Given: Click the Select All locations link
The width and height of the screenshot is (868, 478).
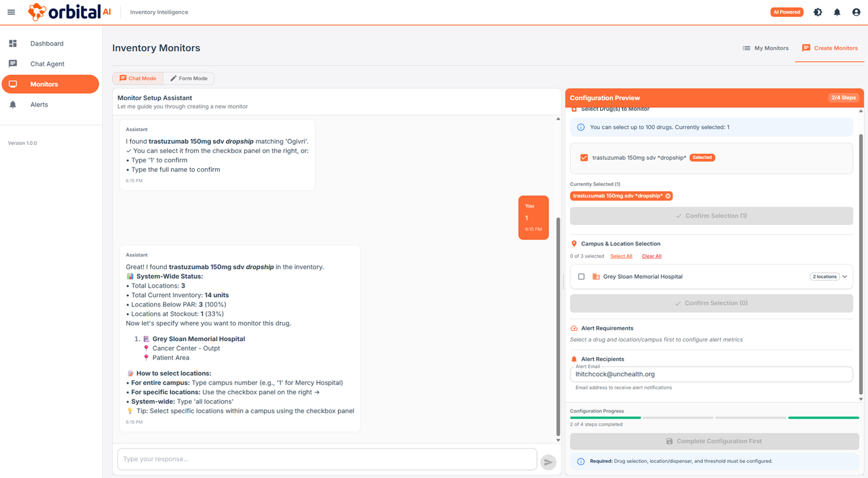Looking at the screenshot, I should tap(621, 257).
